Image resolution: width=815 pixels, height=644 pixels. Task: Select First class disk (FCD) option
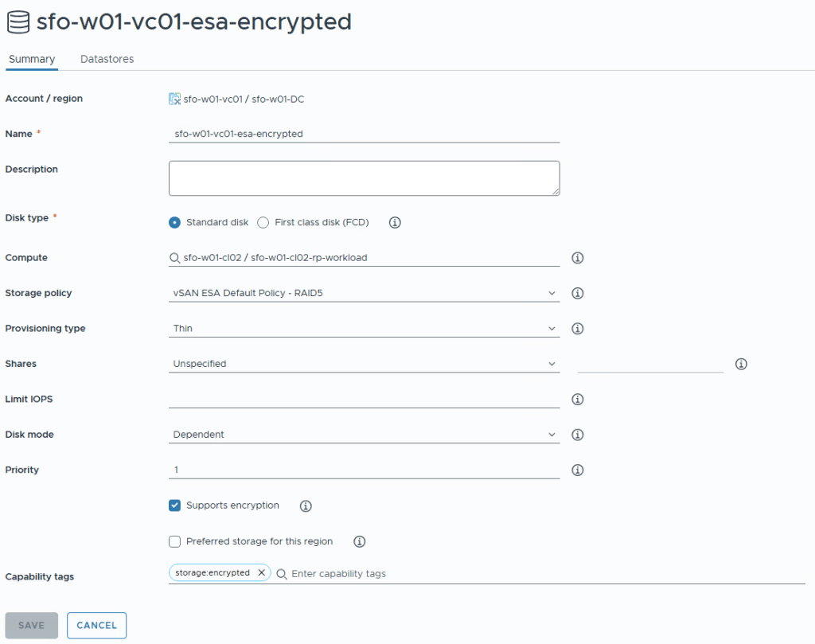coord(263,223)
